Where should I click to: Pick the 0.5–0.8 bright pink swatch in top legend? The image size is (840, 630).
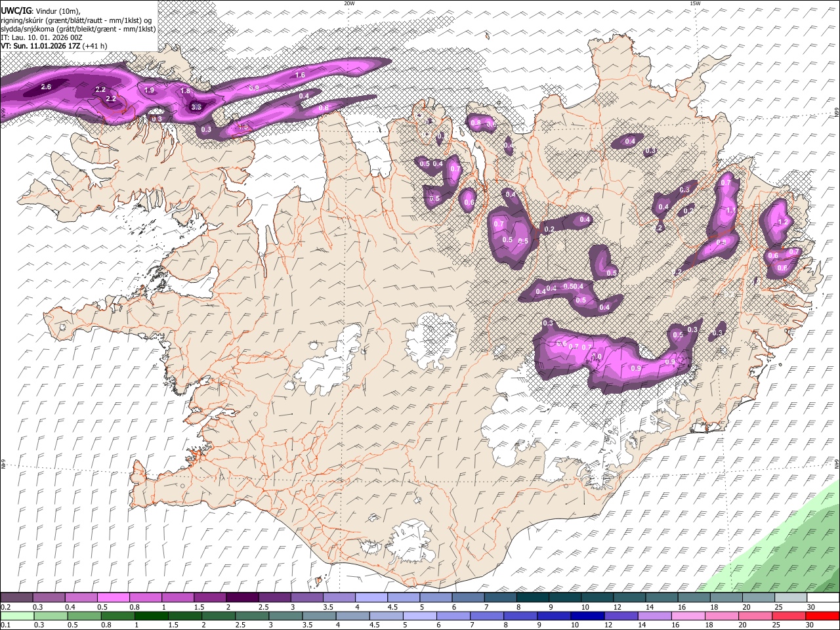[113, 598]
